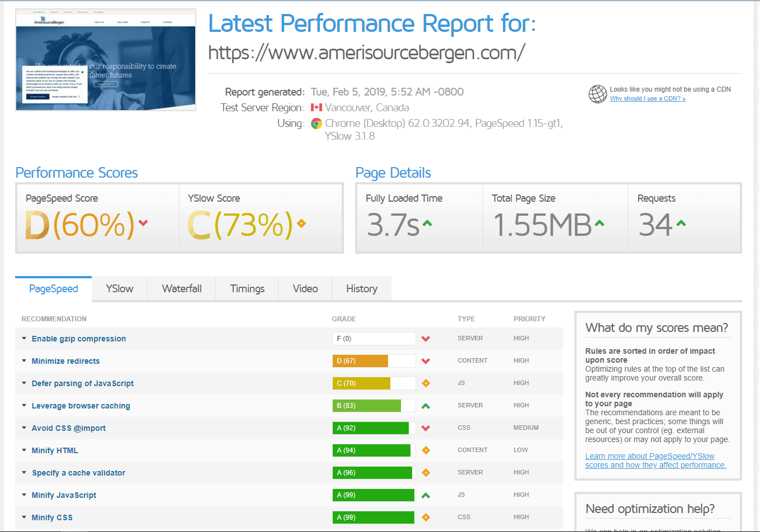Click green up arrow in Leverage browser caching row
This screenshot has width=760, height=532.
click(x=426, y=406)
